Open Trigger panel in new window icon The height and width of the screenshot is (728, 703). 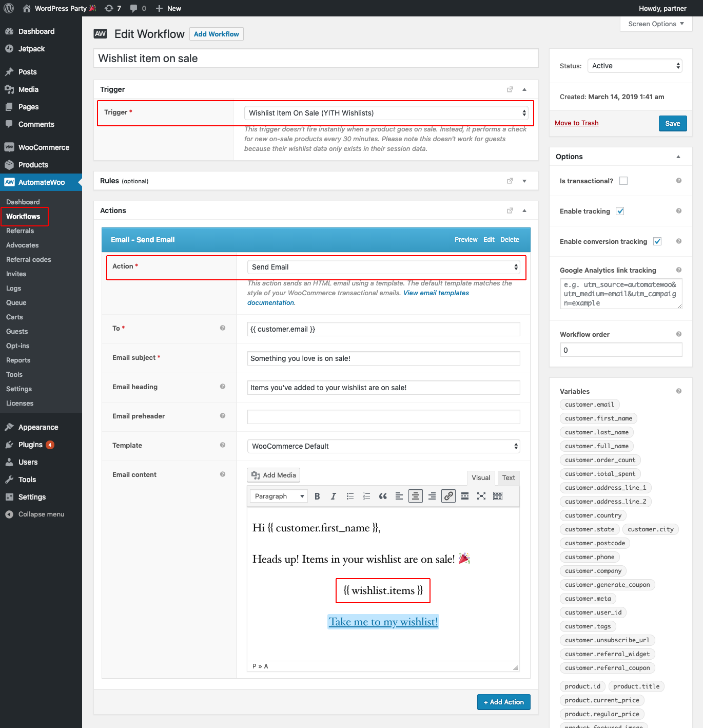[510, 89]
